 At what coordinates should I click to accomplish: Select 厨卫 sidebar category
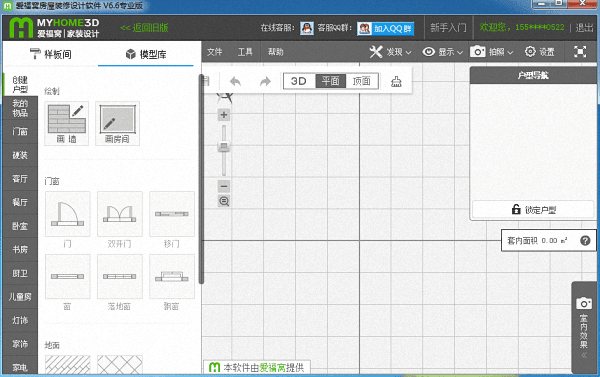(20, 273)
